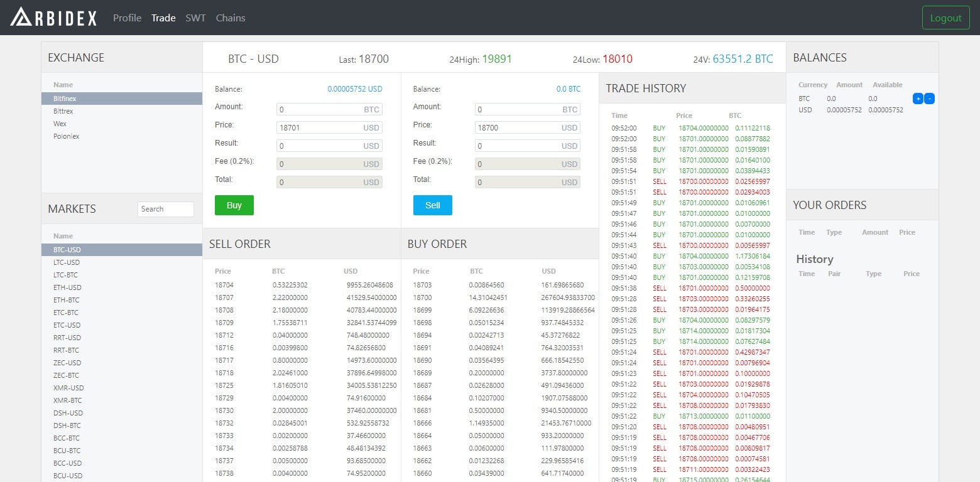Select the RRT-BTC market
This screenshot has width=980, height=482.
point(122,350)
